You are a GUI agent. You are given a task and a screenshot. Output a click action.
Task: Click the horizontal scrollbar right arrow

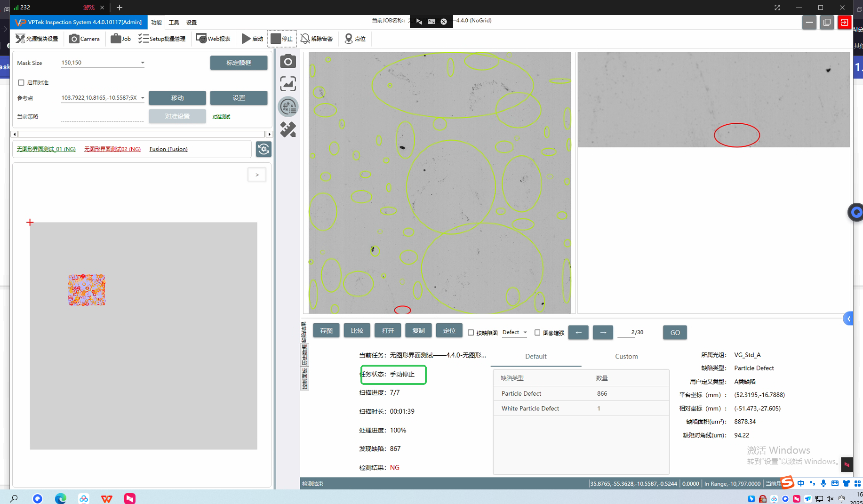point(269,134)
